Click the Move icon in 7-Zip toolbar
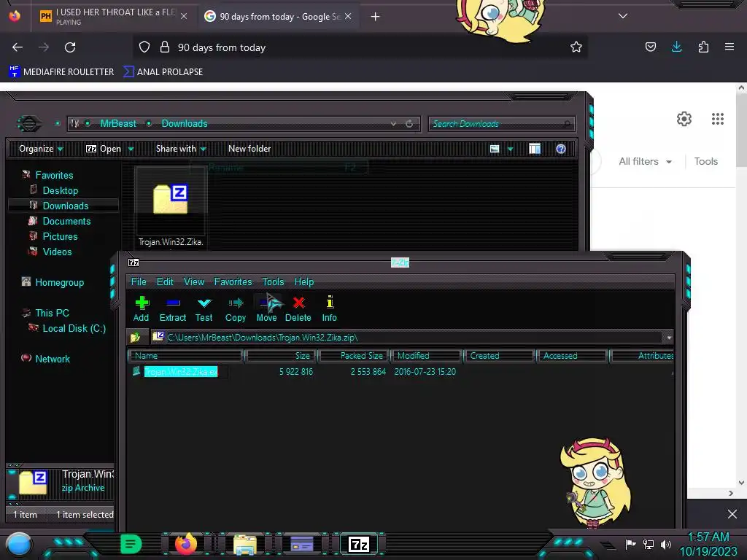 click(x=267, y=303)
